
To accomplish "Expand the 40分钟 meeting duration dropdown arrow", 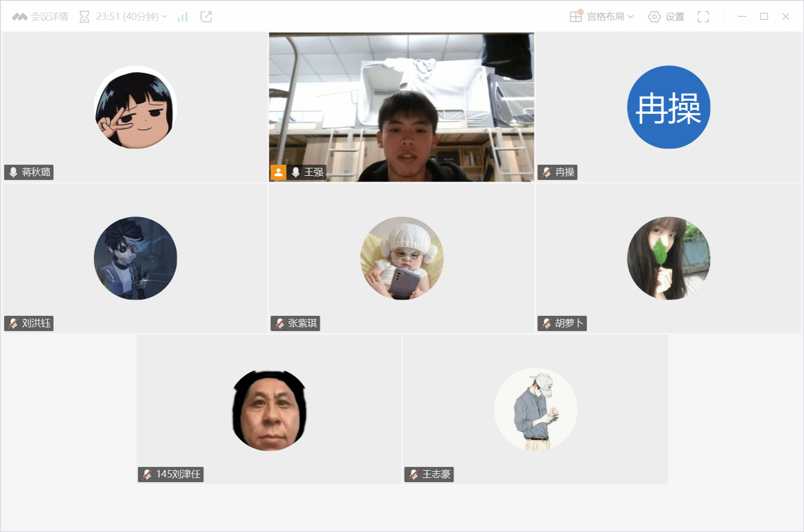I will point(164,17).
